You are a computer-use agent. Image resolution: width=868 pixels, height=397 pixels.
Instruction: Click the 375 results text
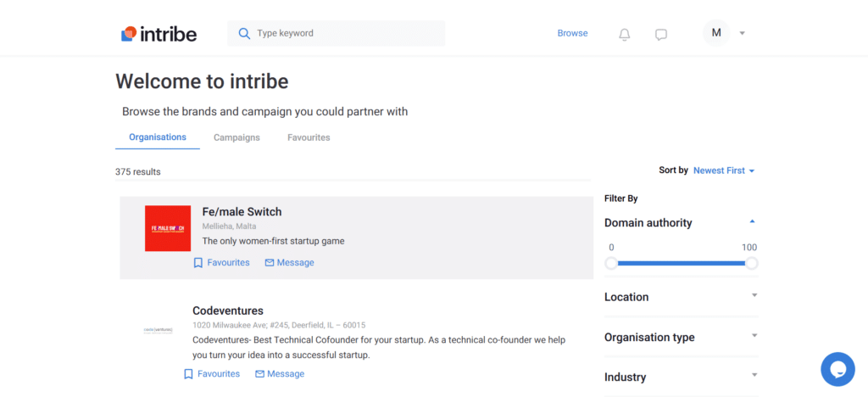tap(138, 172)
